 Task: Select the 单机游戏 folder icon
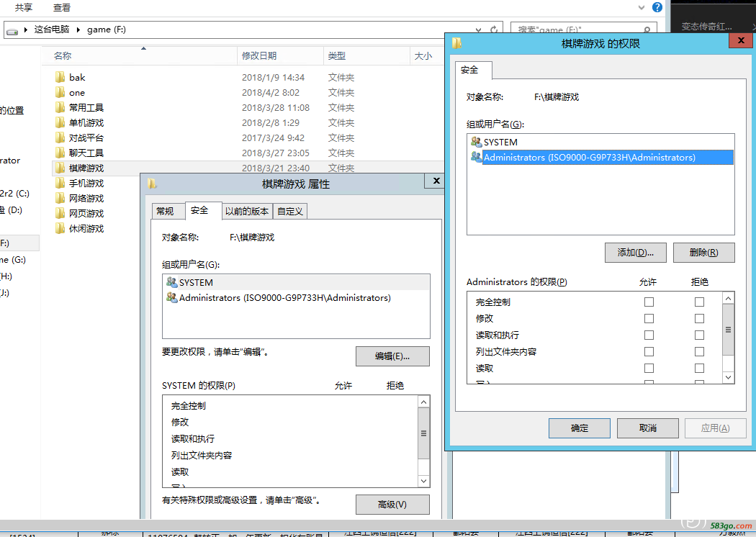(x=60, y=122)
